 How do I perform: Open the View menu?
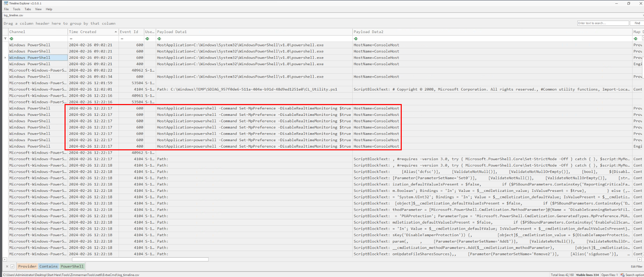pos(39,9)
